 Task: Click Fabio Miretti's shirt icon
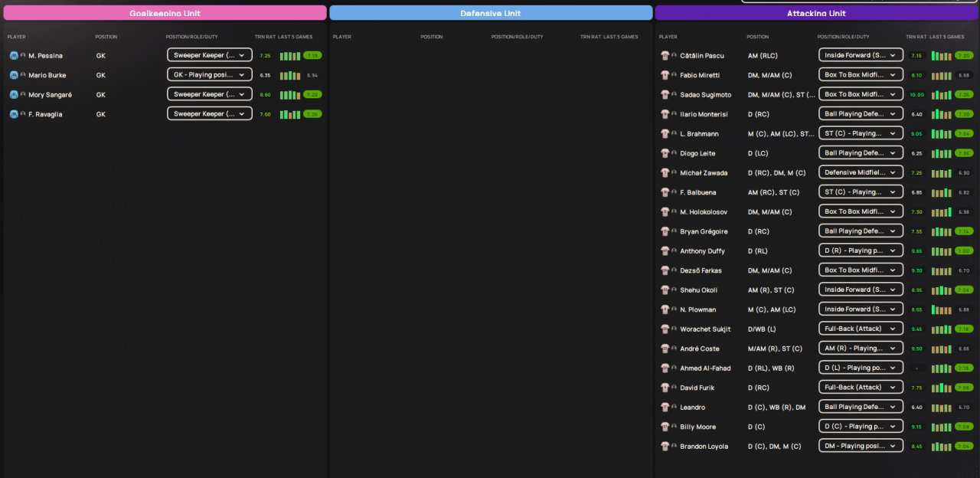coord(665,75)
